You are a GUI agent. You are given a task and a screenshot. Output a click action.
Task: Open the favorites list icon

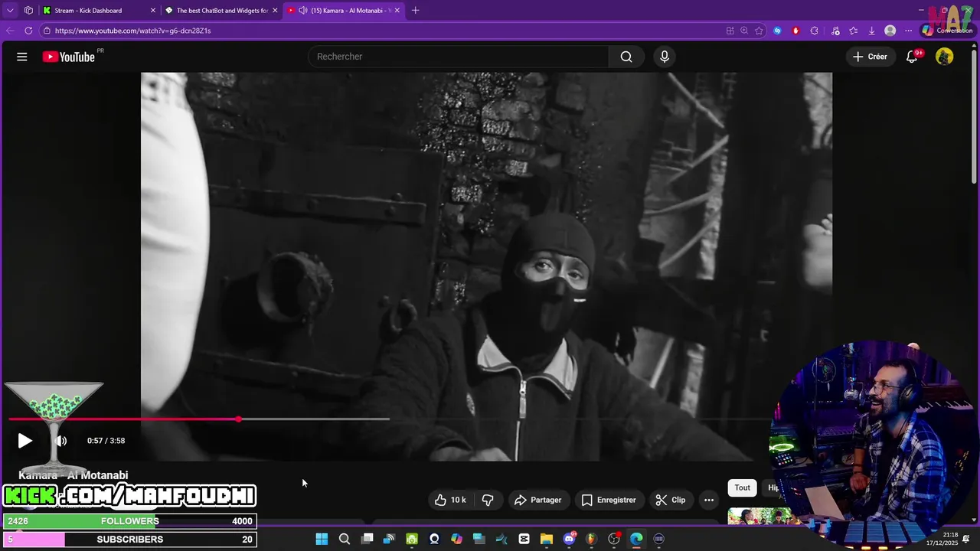pos(854,31)
